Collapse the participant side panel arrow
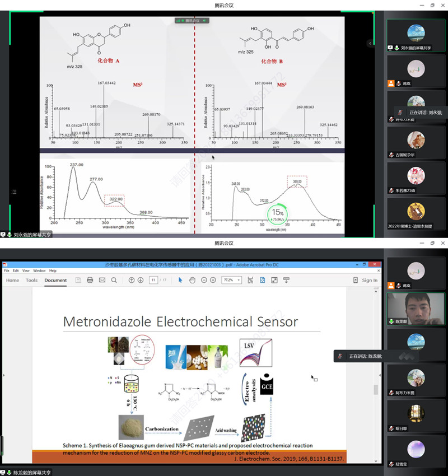The height and width of the screenshot is (476, 448). tap(370, 43)
